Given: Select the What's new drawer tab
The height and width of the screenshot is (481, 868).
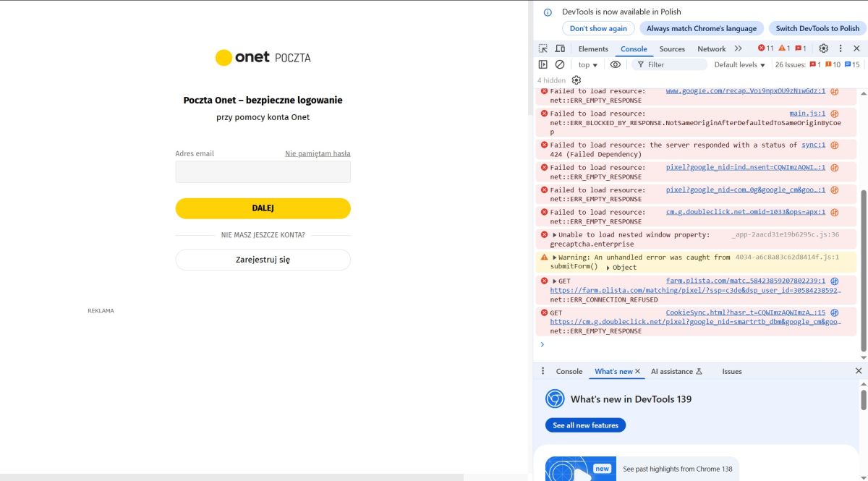Looking at the screenshot, I should [x=613, y=371].
